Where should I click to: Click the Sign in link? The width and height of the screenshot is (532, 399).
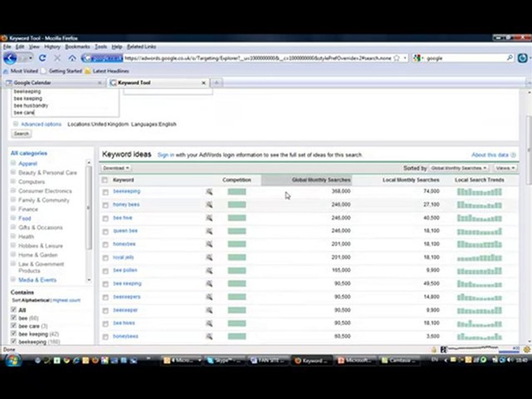pos(166,155)
